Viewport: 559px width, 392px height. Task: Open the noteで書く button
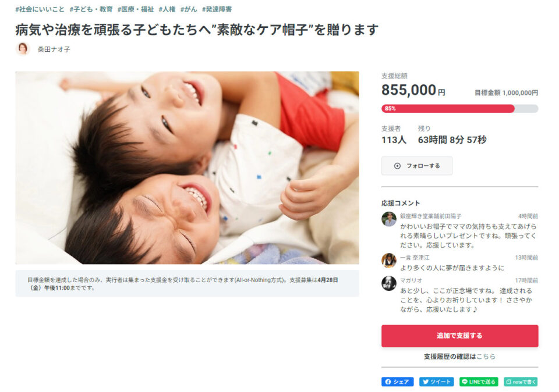521,382
